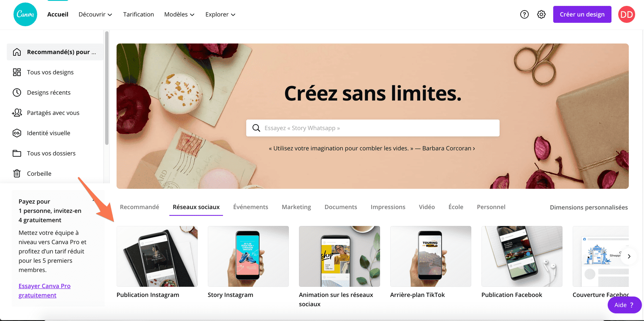Open Corbeille via the trash icon
The width and height of the screenshot is (644, 321).
(17, 174)
